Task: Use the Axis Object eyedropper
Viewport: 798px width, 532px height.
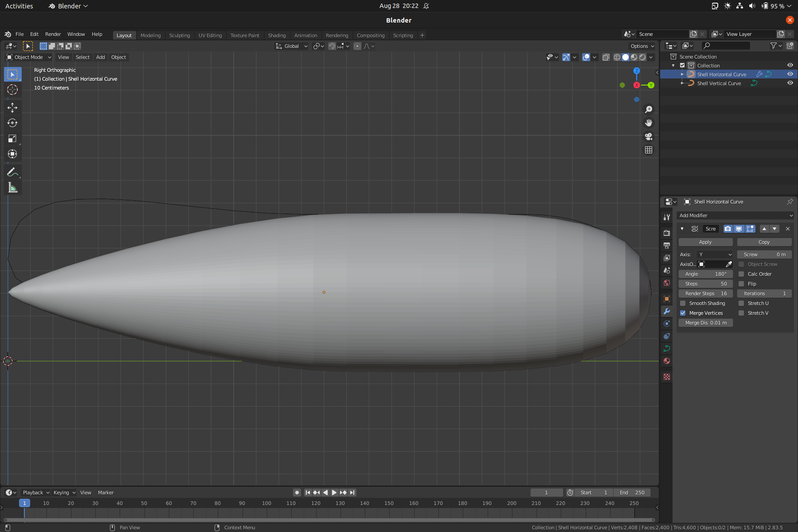Action: pyautogui.click(x=728, y=264)
